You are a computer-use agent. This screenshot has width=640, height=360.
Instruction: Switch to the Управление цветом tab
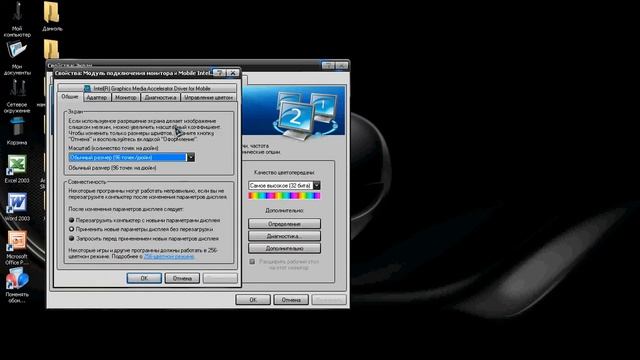pyautogui.click(x=208, y=98)
